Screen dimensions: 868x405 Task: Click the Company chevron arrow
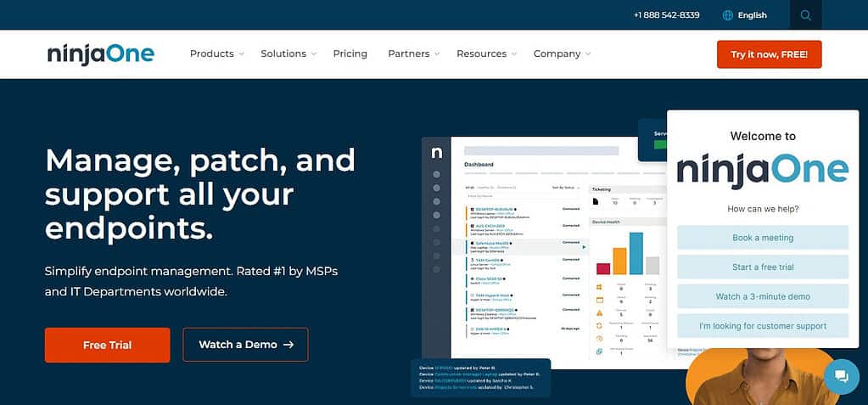[x=587, y=54]
